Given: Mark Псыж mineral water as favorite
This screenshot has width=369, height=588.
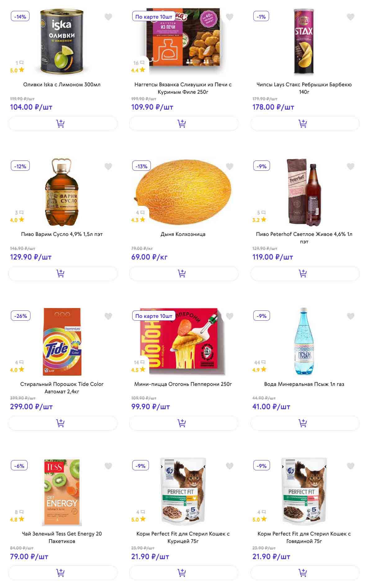Looking at the screenshot, I should pos(351,316).
